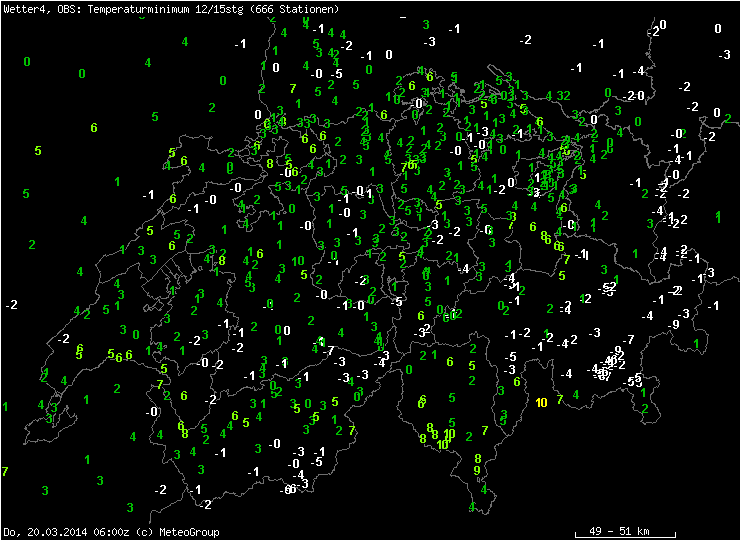Click the white -3 near top-right corner

click(724, 54)
